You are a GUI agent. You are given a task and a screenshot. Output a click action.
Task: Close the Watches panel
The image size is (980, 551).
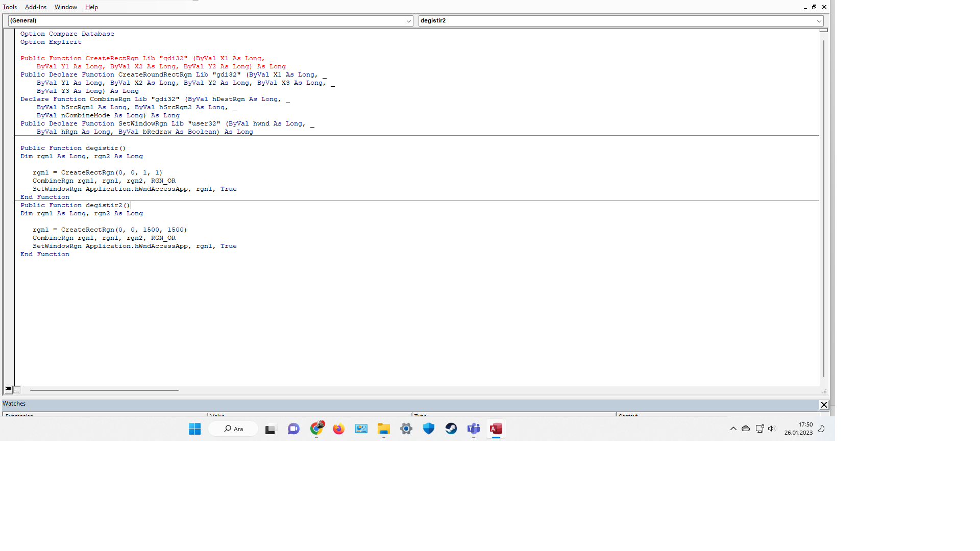(824, 405)
